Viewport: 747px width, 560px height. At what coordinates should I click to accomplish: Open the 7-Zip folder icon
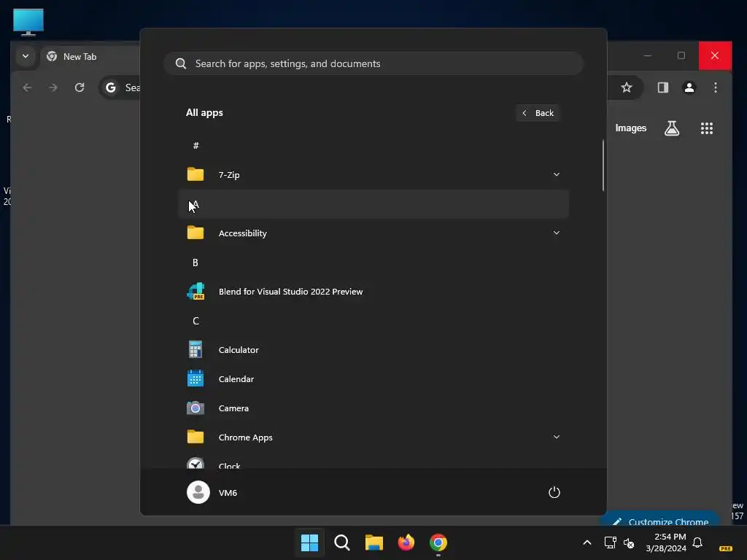point(196,174)
